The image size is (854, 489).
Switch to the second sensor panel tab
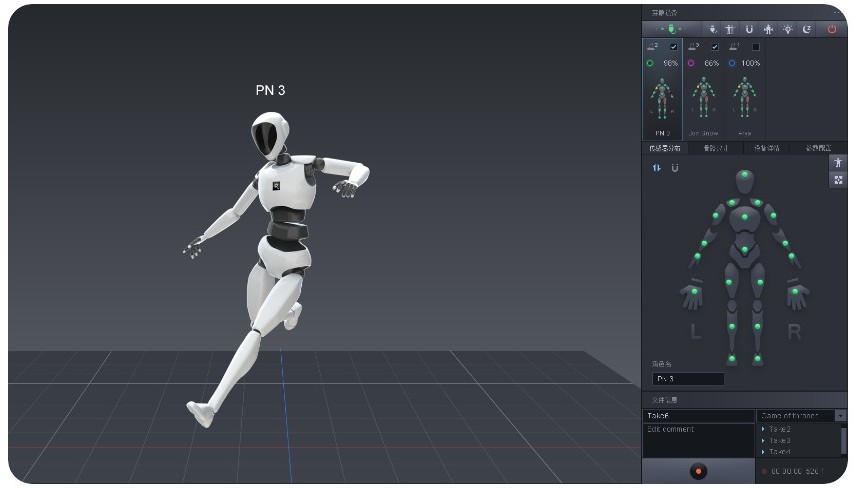coord(717,148)
